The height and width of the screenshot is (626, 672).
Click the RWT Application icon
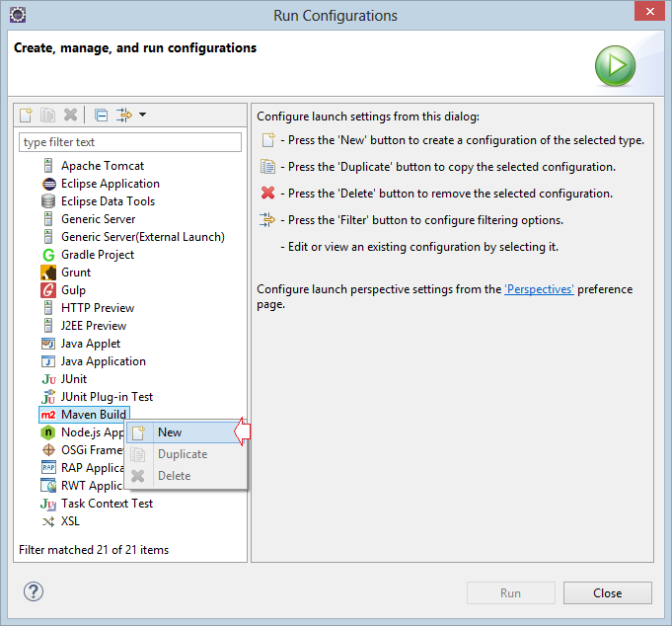tap(49, 486)
